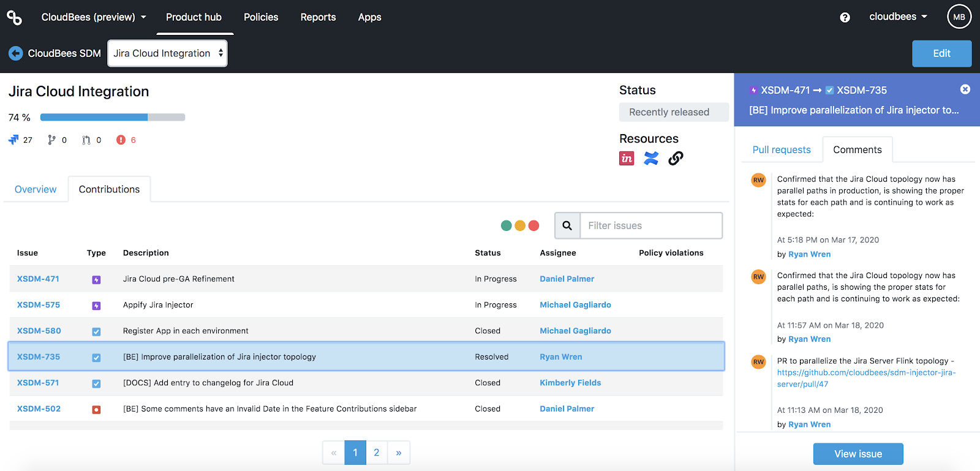980x471 pixels.
Task: Open the CloudBees (preview) dropdown
Action: click(x=94, y=17)
